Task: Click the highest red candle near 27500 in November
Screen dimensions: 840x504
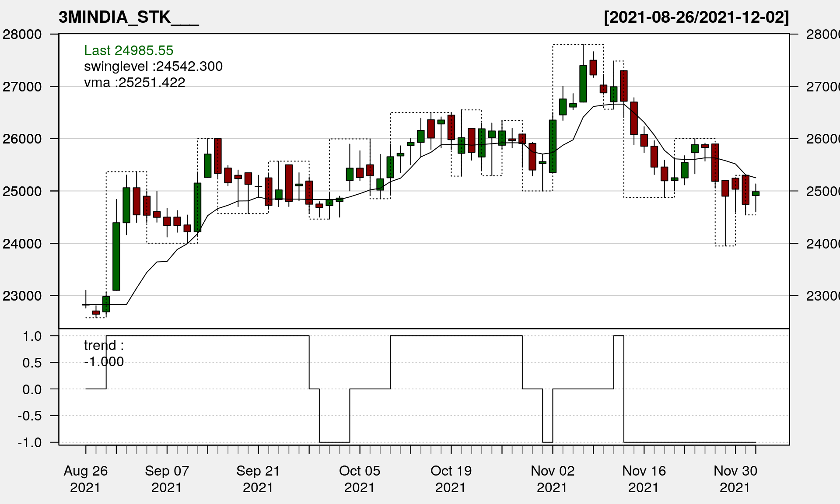Action: tap(593, 67)
